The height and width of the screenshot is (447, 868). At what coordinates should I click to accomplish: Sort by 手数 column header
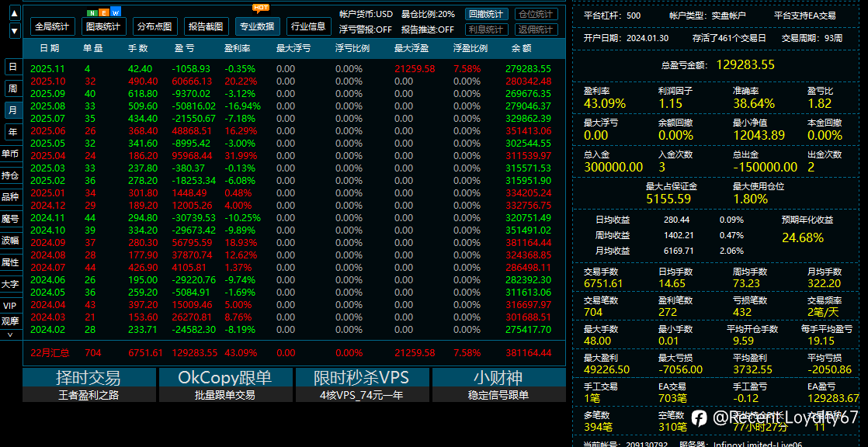(138, 49)
